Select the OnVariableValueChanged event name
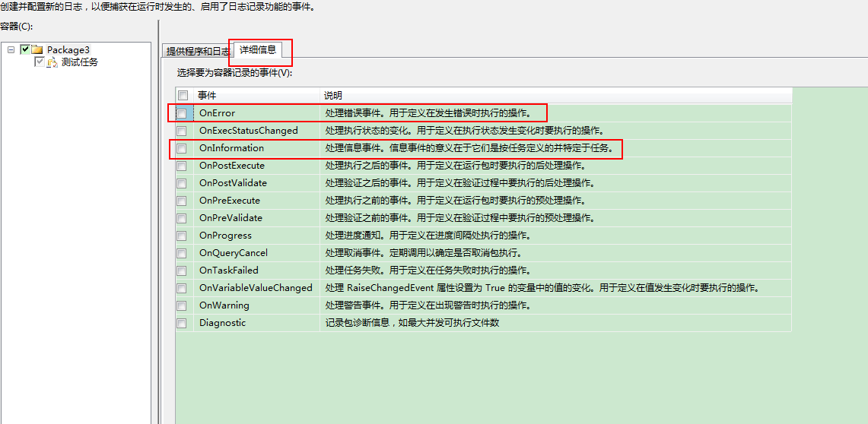Viewport: 868px width, 424px height. point(256,288)
